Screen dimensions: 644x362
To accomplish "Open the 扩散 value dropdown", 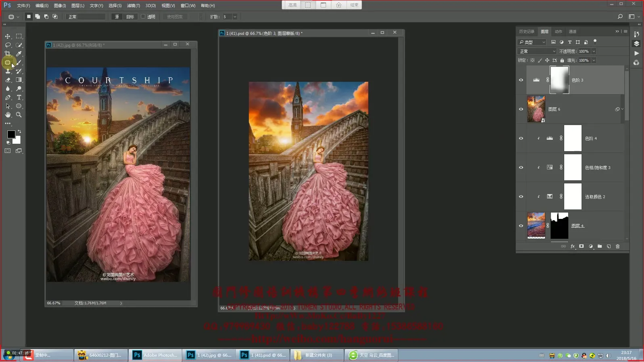I will pyautogui.click(x=235, y=17).
